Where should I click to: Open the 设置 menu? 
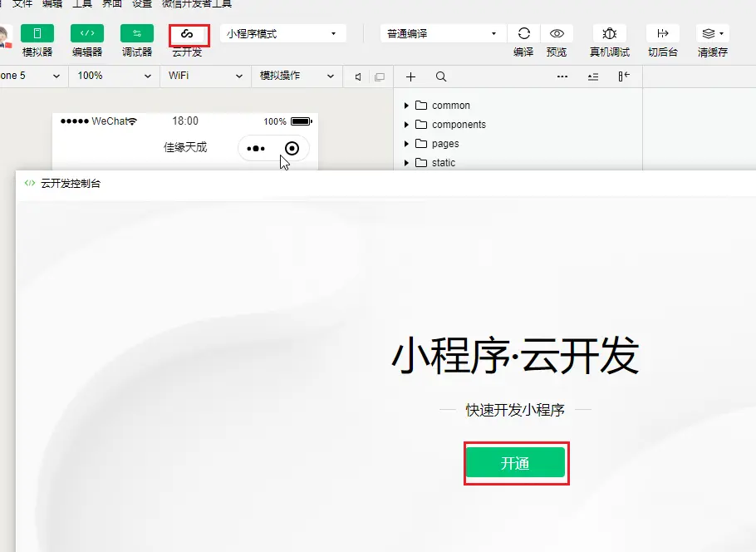[x=142, y=4]
